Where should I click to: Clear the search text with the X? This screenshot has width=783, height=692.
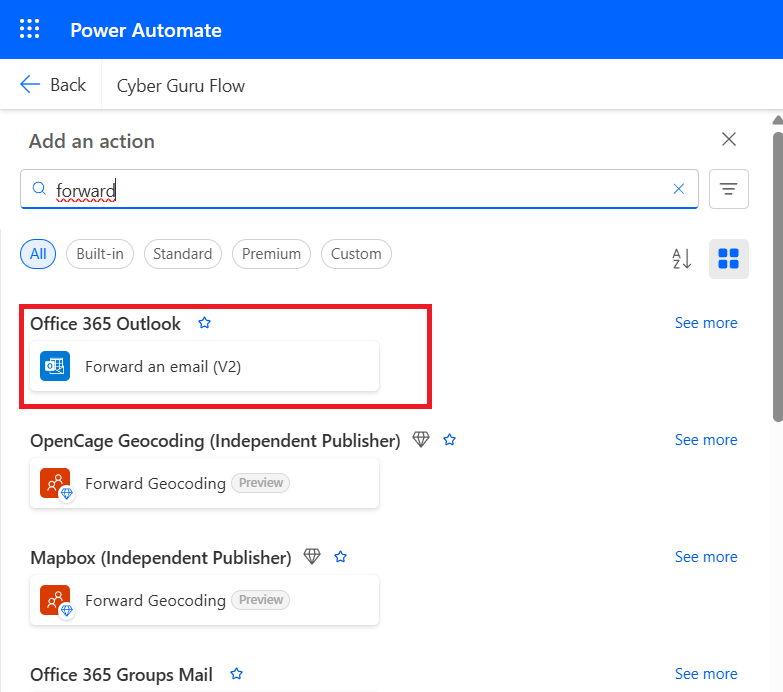pyautogui.click(x=678, y=189)
